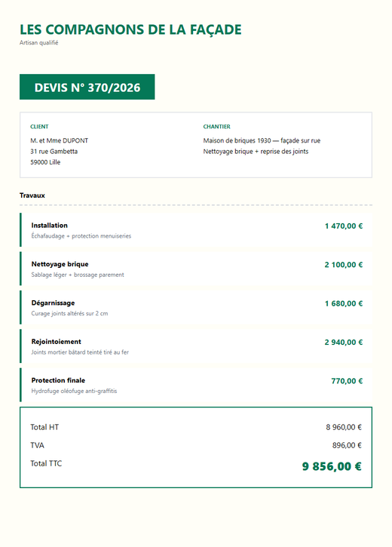This screenshot has height=547, width=392.
Task: Select the Maison de briques 1930 description
Action: point(262,140)
